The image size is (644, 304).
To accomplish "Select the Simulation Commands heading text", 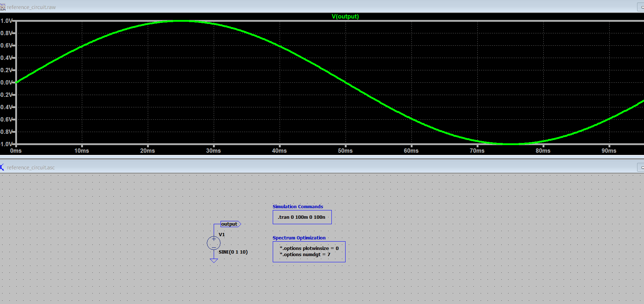I will coord(297,207).
